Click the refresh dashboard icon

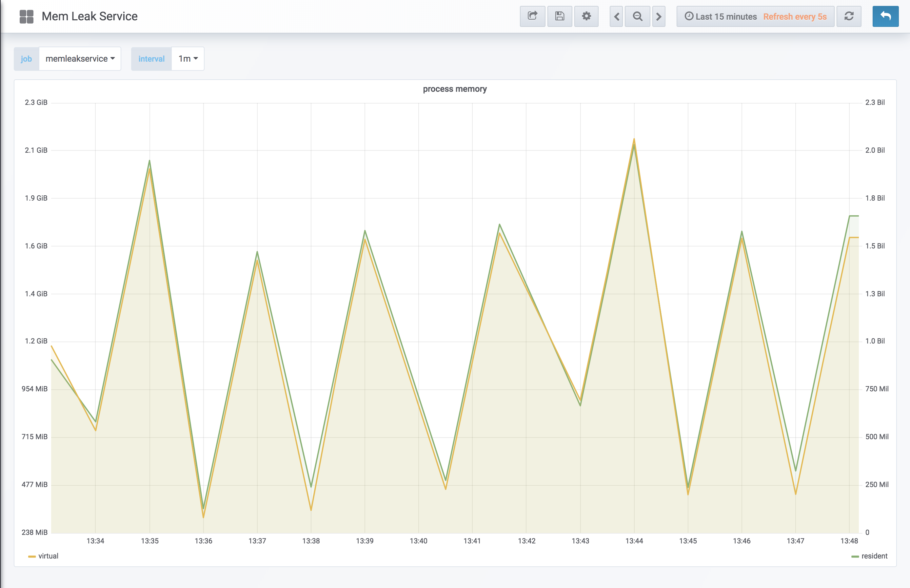848,16
